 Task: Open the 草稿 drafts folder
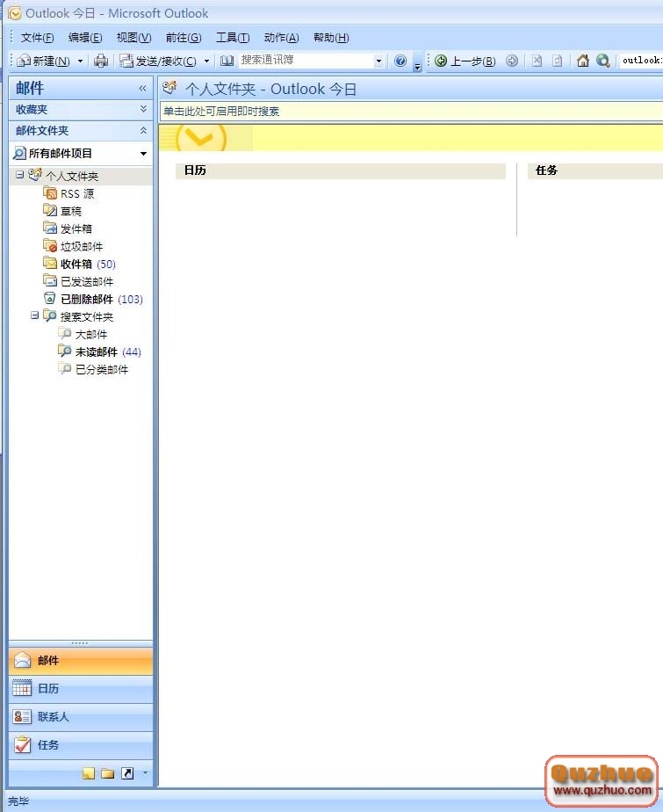tap(71, 211)
